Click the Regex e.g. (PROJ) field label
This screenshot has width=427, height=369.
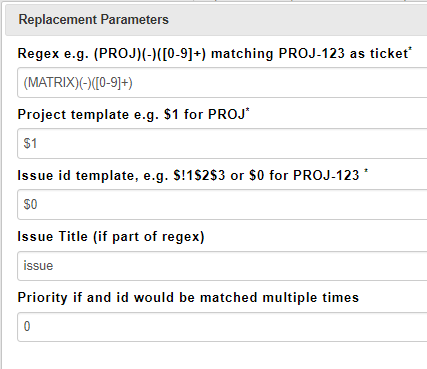click(x=213, y=54)
